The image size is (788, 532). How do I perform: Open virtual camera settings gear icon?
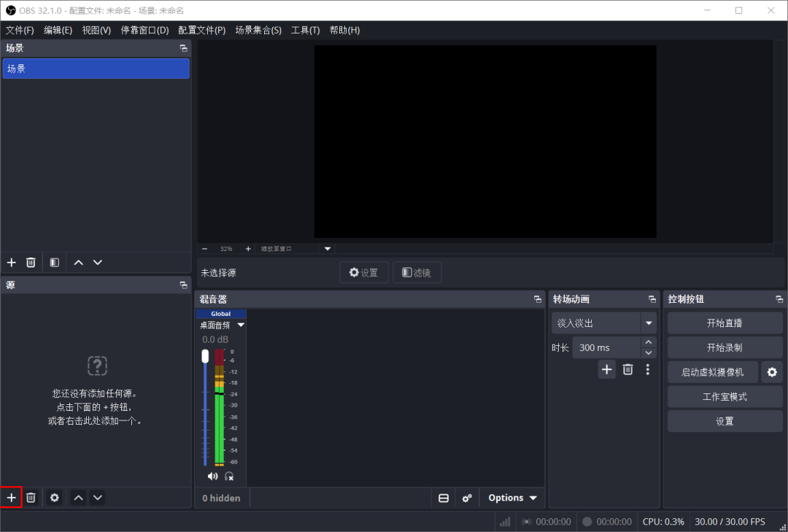pos(771,372)
